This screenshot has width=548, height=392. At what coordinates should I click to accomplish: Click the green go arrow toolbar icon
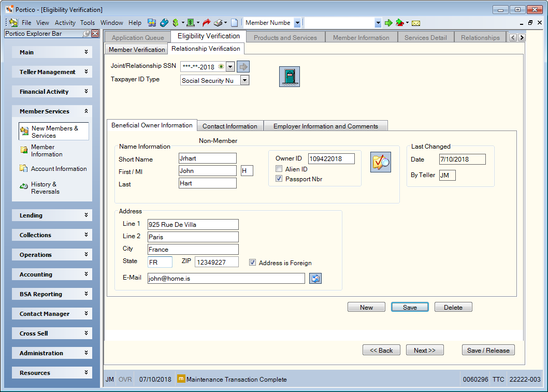pos(388,23)
